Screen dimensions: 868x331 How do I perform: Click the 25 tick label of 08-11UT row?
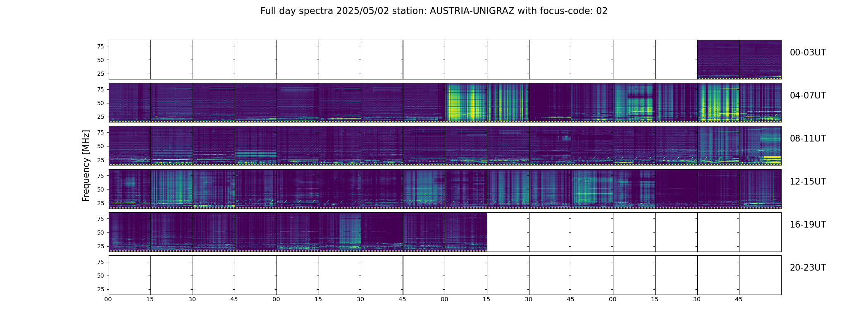click(100, 160)
